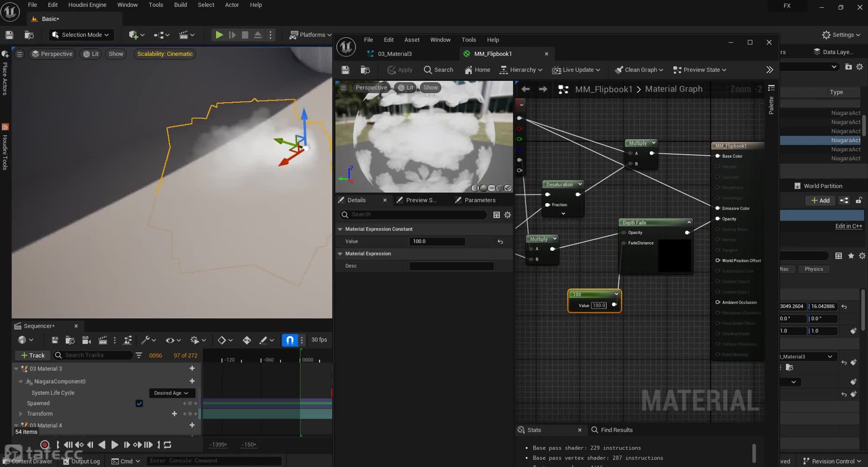Switch to the 03_Material3 tab
The image size is (868, 467).
[x=394, y=54]
